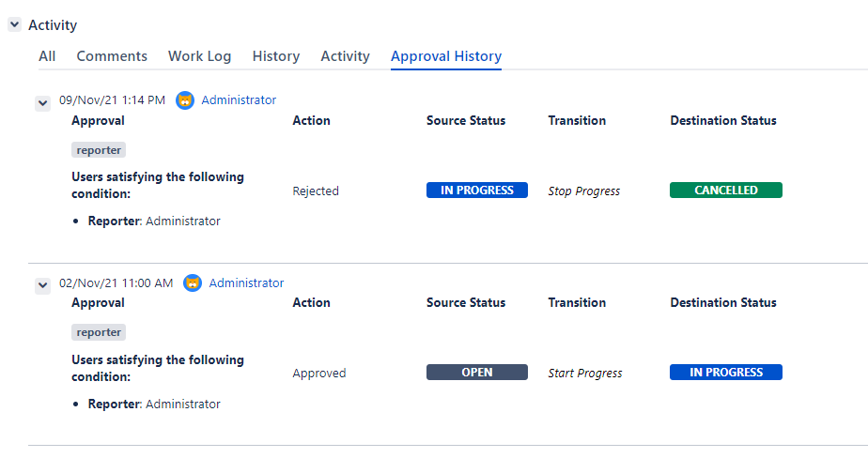Open the Comments tab
This screenshot has height=458, width=868.
[x=112, y=56]
